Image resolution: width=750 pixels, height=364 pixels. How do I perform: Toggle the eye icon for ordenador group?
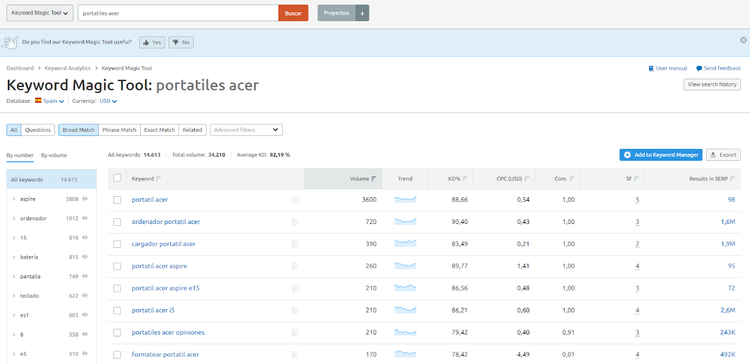click(85, 218)
